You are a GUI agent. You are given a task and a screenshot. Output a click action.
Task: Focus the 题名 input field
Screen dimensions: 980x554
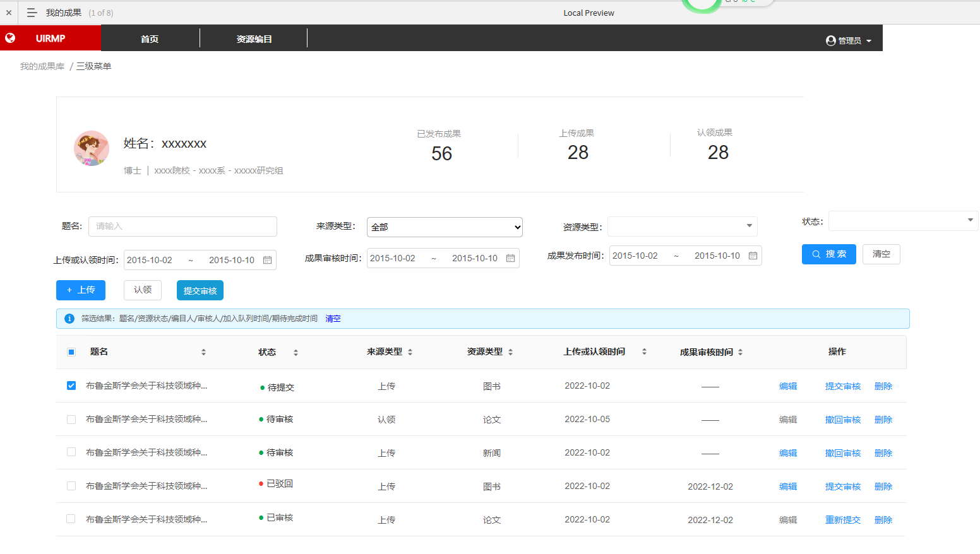182,227
